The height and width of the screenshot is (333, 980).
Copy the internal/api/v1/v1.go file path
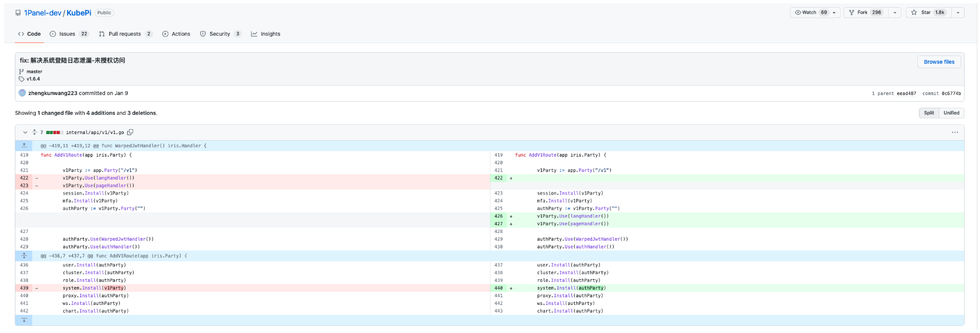[130, 132]
